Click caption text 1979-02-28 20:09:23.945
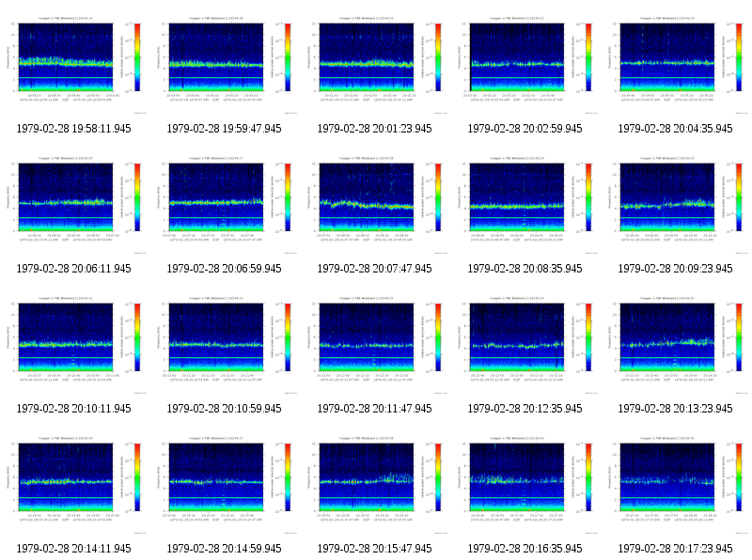Viewport: 752px width, 560px height. tap(675, 269)
